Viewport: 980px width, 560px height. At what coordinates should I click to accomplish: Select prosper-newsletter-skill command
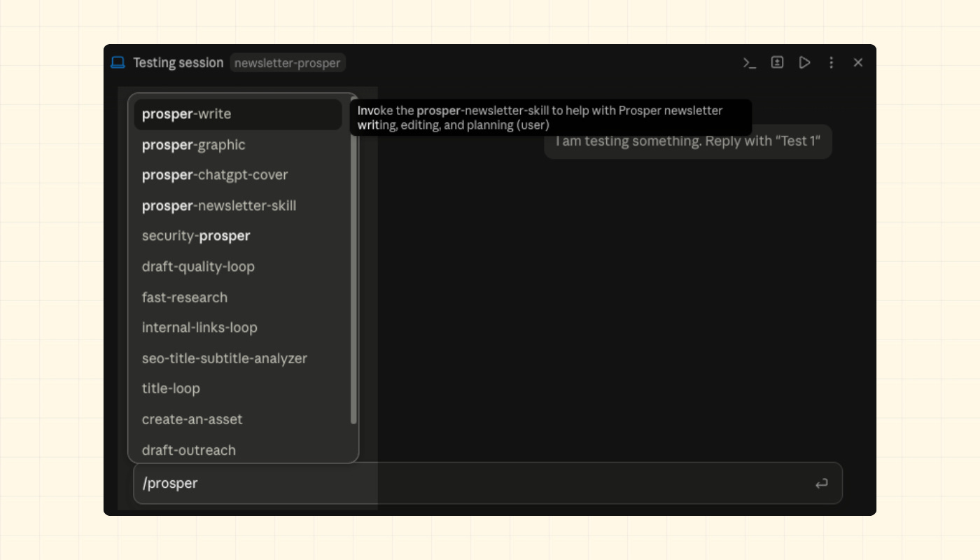[238, 206]
